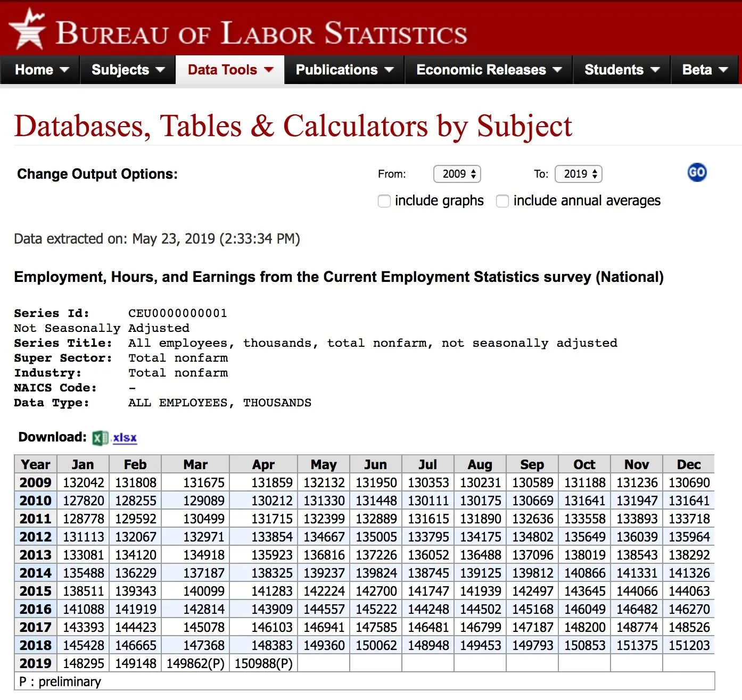Viewport: 742px width, 700px height.
Task: Click the blue GO button icon
Action: click(x=697, y=172)
